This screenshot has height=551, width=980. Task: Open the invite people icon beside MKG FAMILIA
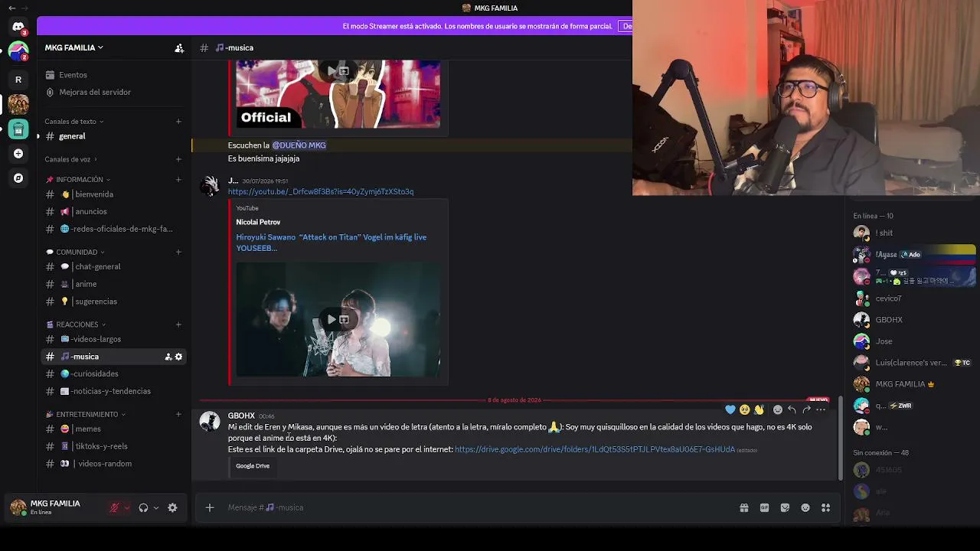179,47
